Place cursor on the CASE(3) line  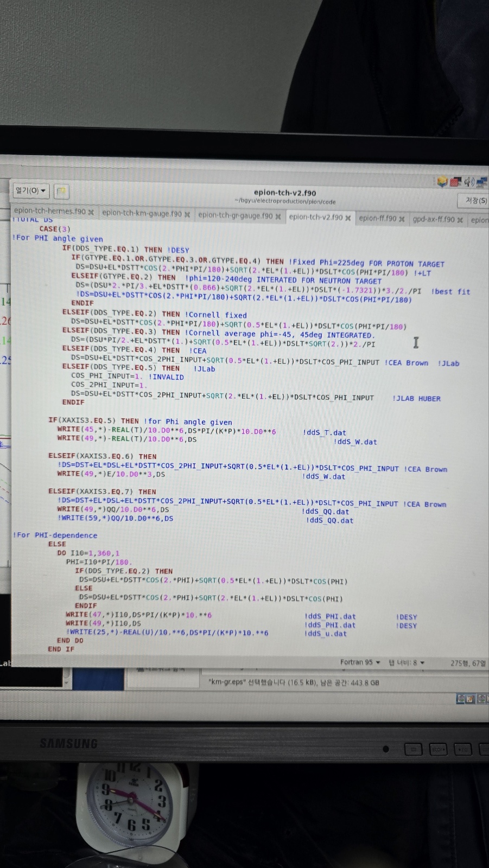coord(55,229)
